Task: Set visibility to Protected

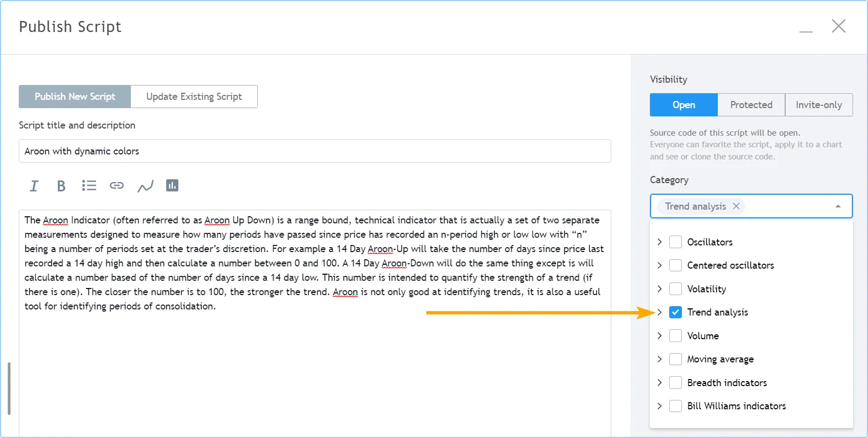Action: click(751, 105)
